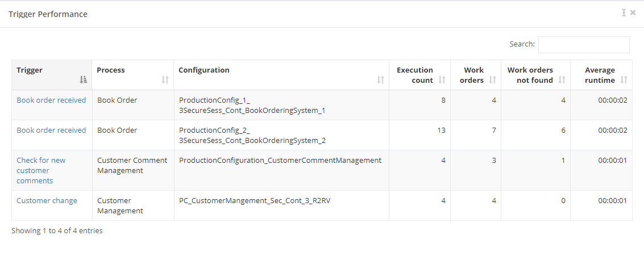644x261 pixels.
Task: Click average runtime 00:00:01 in Customer change row
Action: pyautogui.click(x=612, y=200)
